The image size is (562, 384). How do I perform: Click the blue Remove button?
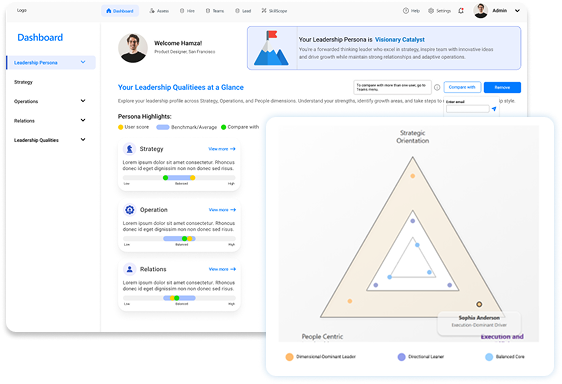[502, 87]
